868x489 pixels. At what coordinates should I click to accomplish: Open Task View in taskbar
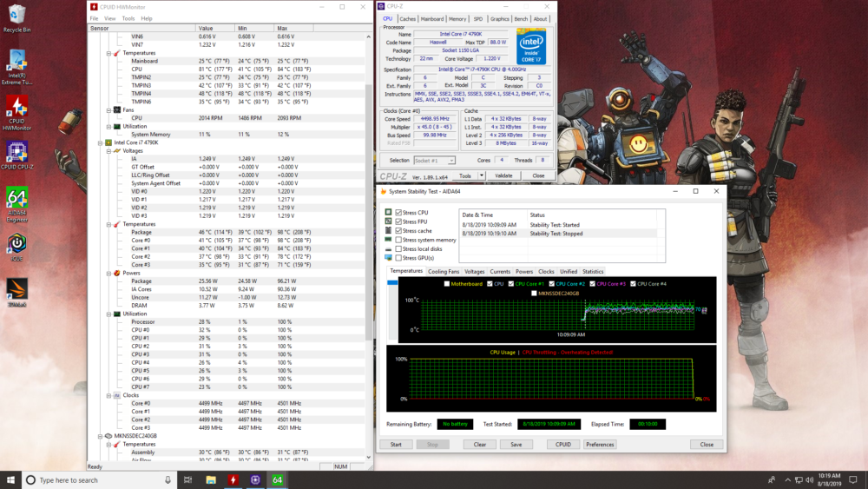pos(187,479)
